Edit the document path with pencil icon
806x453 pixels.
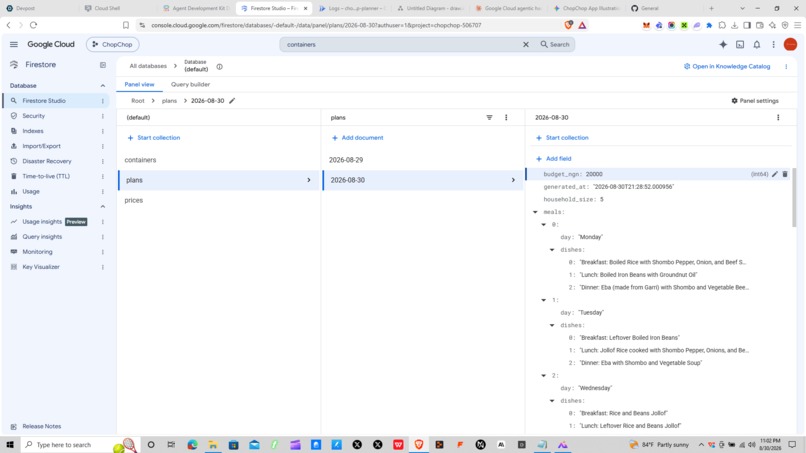(232, 101)
